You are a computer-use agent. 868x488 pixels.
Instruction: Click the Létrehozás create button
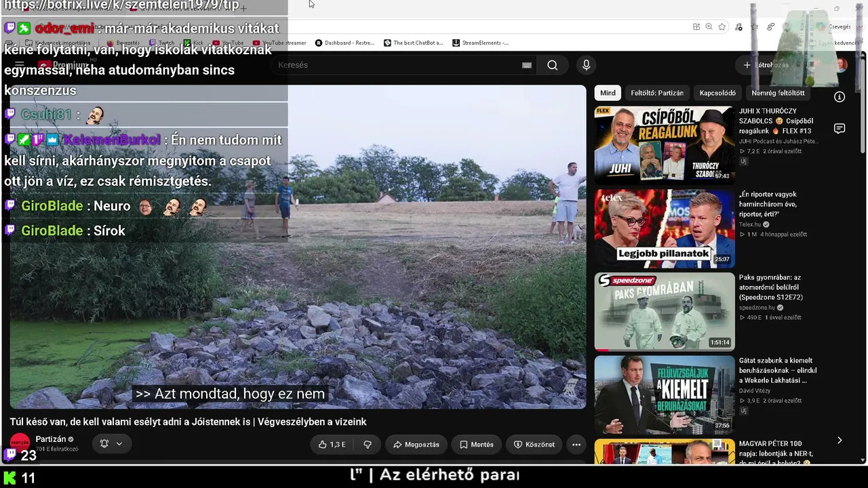(766, 65)
